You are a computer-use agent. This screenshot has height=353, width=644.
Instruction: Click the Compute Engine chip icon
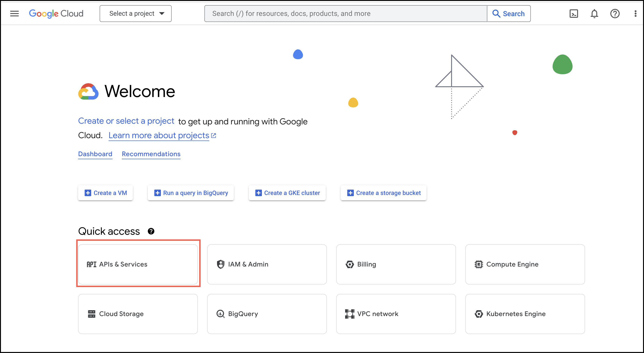478,264
